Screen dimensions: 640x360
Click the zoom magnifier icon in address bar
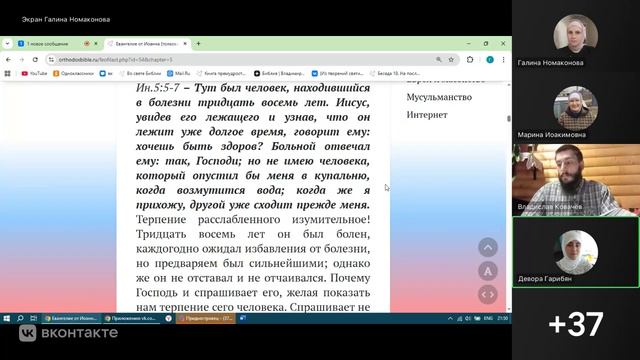(439, 60)
